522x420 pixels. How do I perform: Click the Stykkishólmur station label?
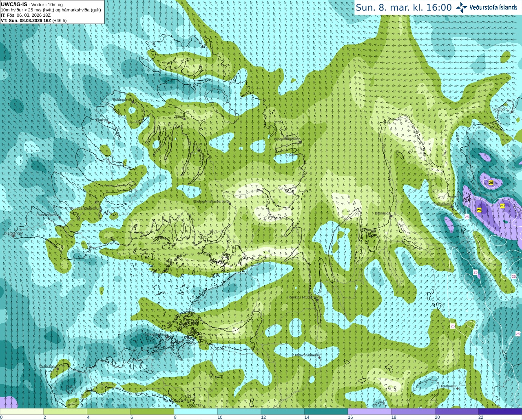click(156, 334)
